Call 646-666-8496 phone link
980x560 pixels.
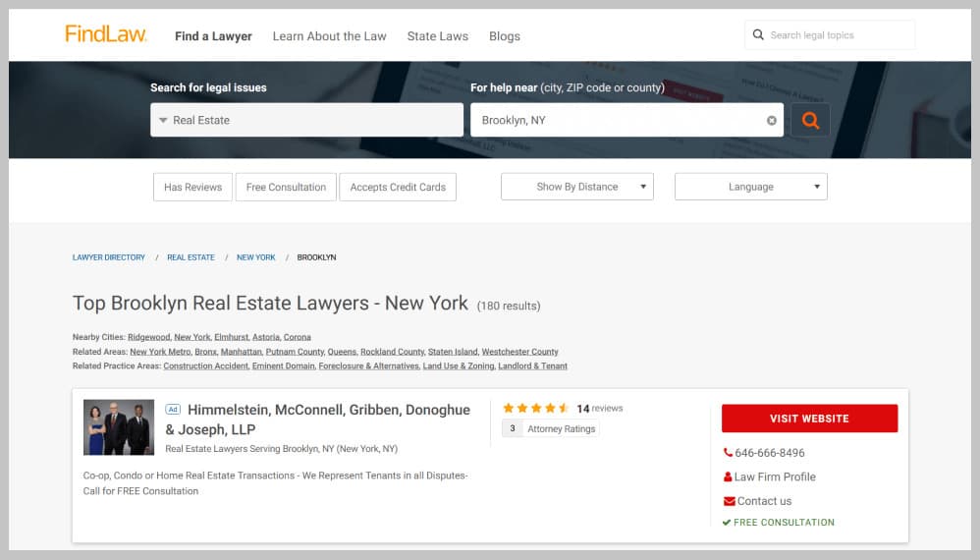pyautogui.click(x=770, y=453)
